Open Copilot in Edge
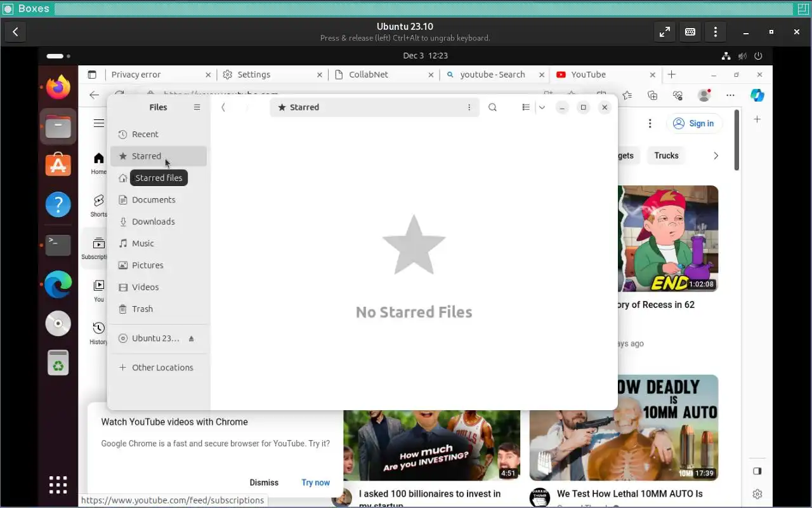 click(x=757, y=95)
